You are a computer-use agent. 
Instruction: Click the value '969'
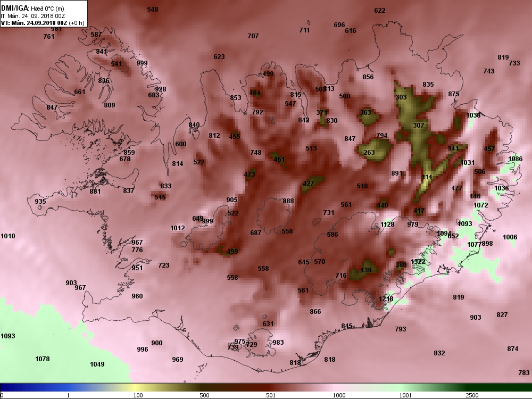(x=178, y=360)
